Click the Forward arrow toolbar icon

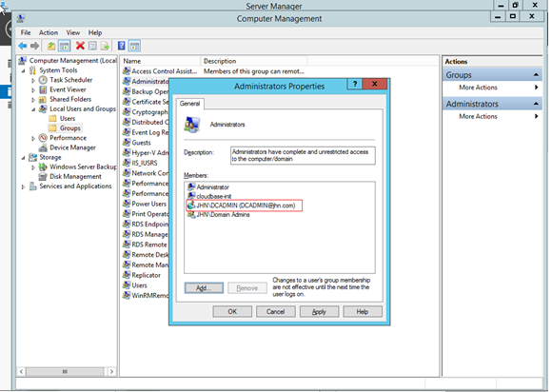click(34, 46)
